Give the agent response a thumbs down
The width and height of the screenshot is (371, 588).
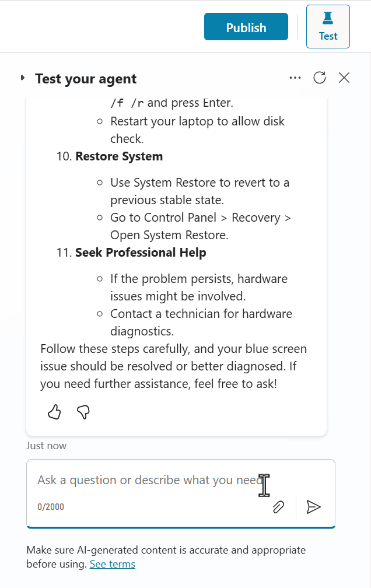click(83, 412)
